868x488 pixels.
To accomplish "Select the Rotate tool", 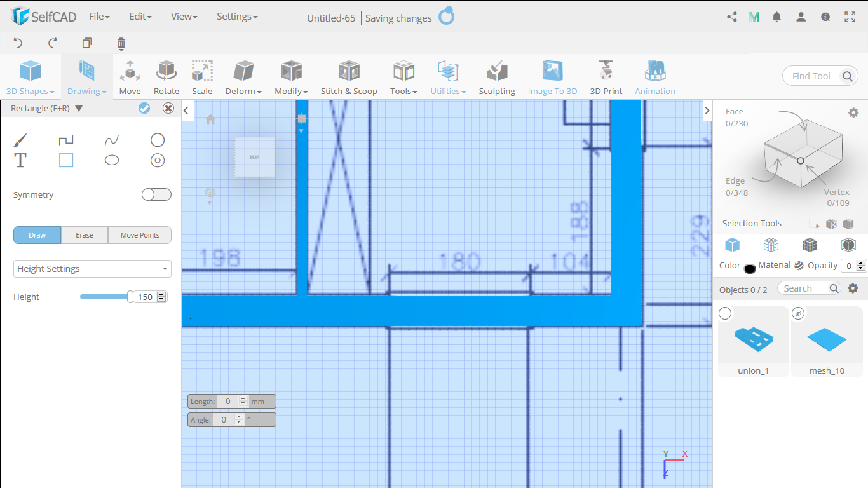I will tap(166, 78).
